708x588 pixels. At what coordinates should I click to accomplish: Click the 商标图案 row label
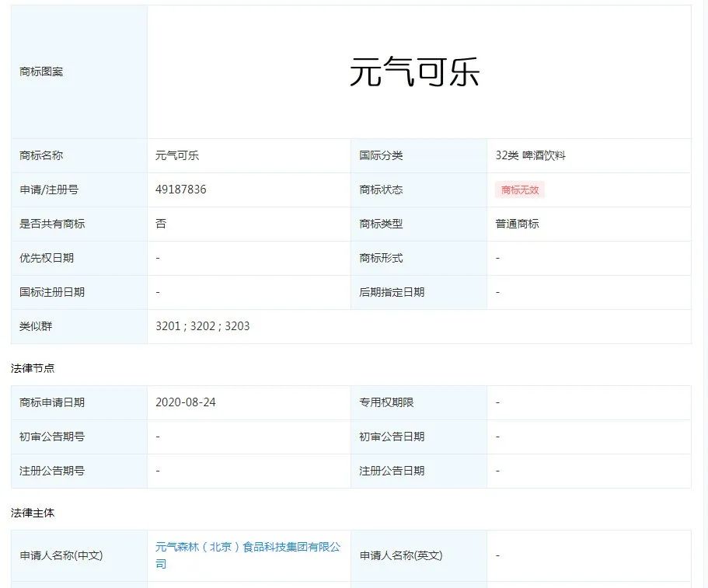[41, 71]
